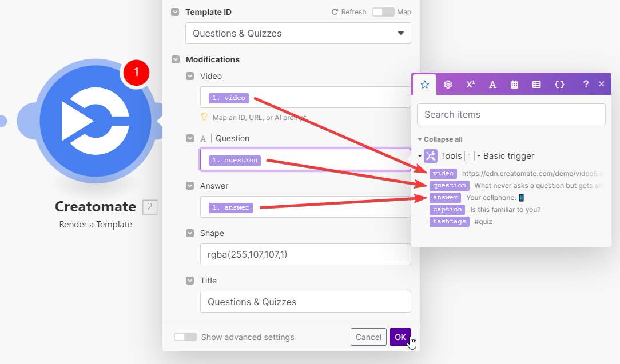Refresh the Template ID list
This screenshot has height=364, width=620.
(349, 12)
